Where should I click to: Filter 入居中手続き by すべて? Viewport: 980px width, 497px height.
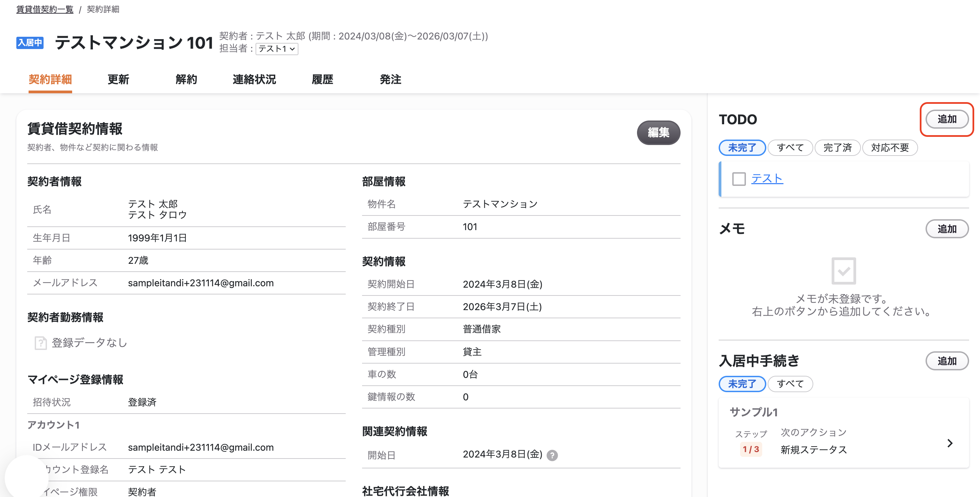(x=790, y=384)
